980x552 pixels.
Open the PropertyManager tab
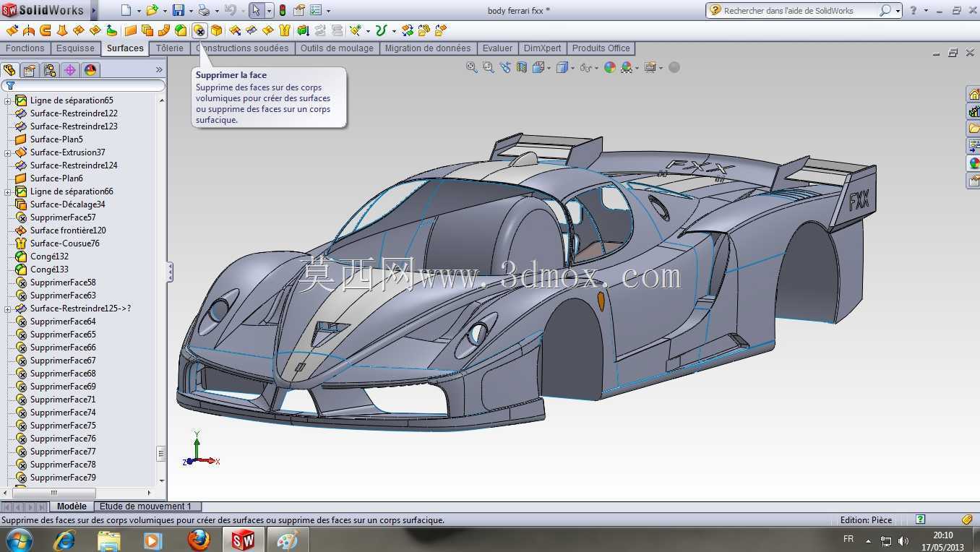[30, 70]
